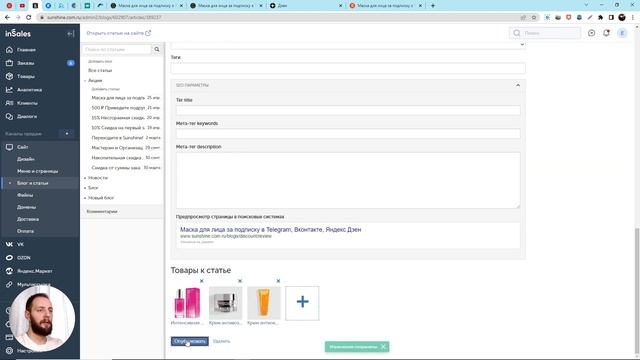Open a new browser tab
The height and width of the screenshot is (360, 640).
coord(433,6)
